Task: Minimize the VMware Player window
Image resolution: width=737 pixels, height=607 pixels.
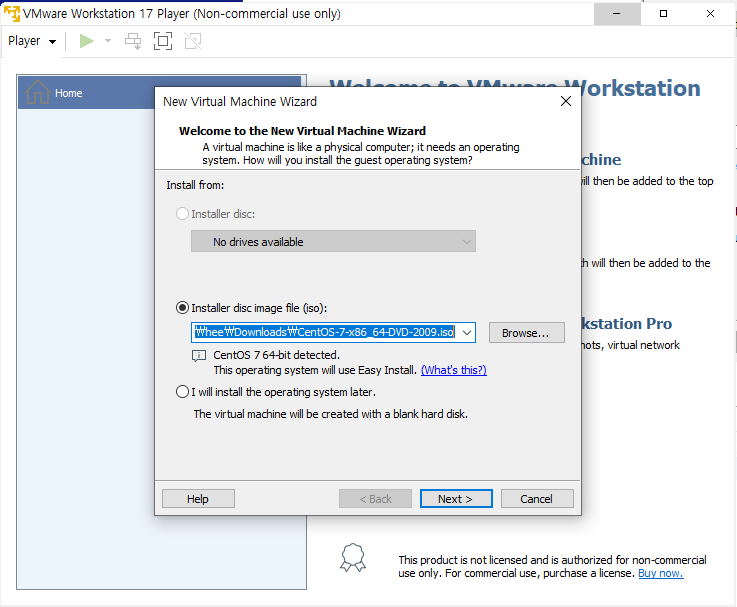Action: [617, 13]
